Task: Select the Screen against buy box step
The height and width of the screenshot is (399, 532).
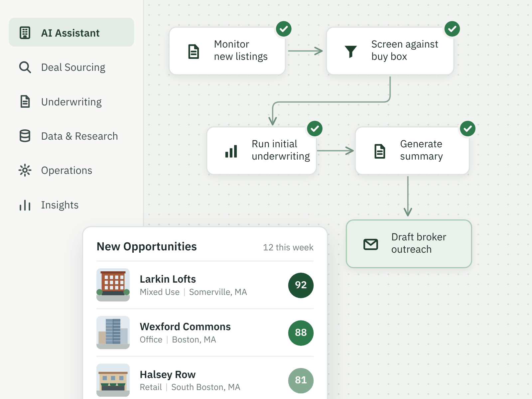Action: 390,51
